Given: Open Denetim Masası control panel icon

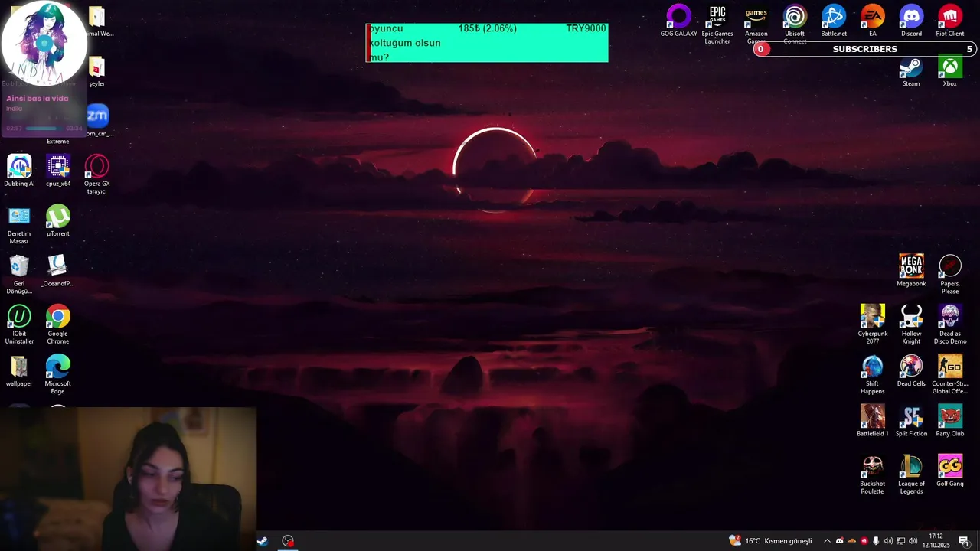Looking at the screenshot, I should [x=19, y=225].
